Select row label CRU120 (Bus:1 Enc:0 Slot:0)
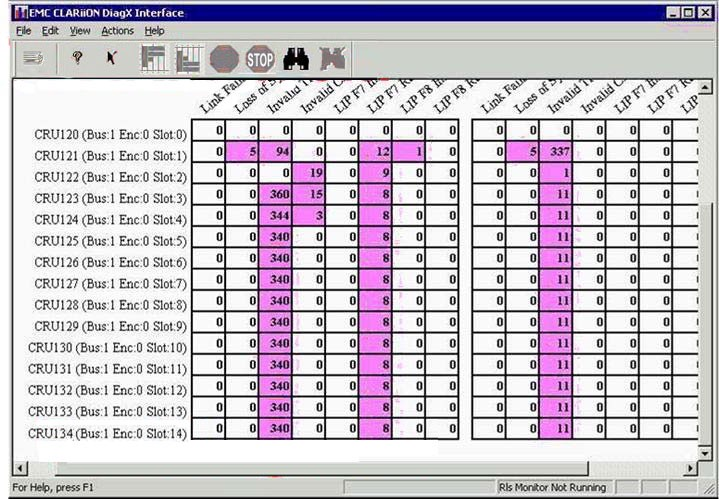Viewport: 719px width, 499px height. point(111,135)
